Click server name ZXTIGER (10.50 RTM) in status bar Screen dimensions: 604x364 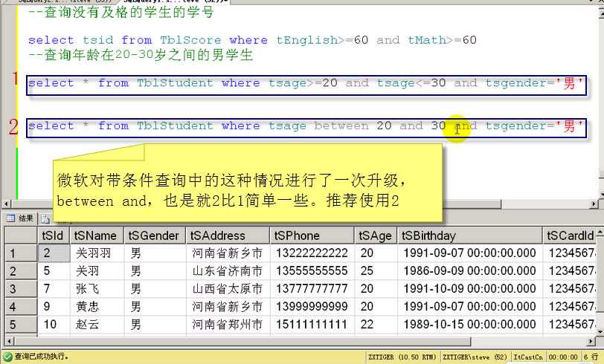402,357
